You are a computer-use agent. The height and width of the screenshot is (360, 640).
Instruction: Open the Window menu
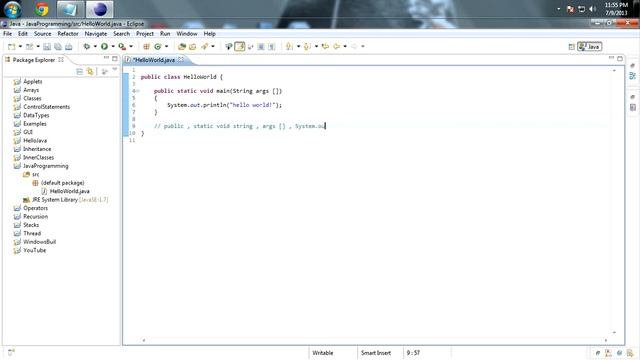[187, 33]
